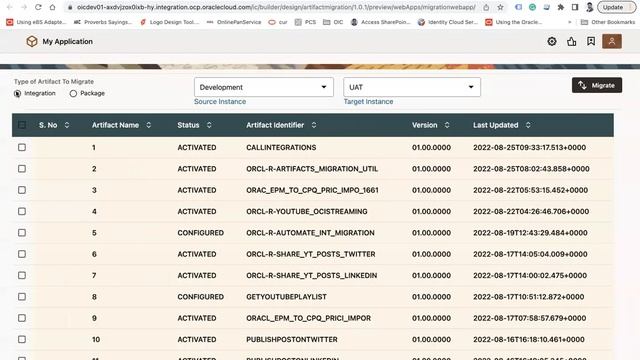Open the browser extensions puzzle icon
This screenshot has height=360, width=640.
[x=561, y=7]
